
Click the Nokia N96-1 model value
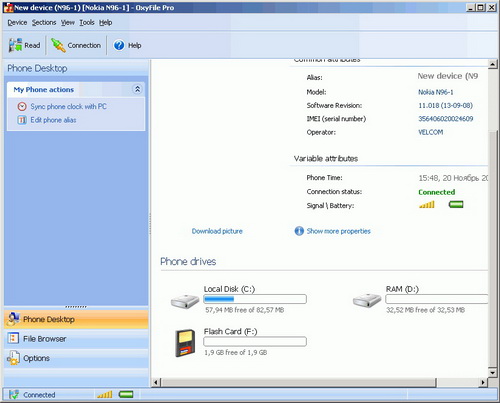(x=436, y=92)
